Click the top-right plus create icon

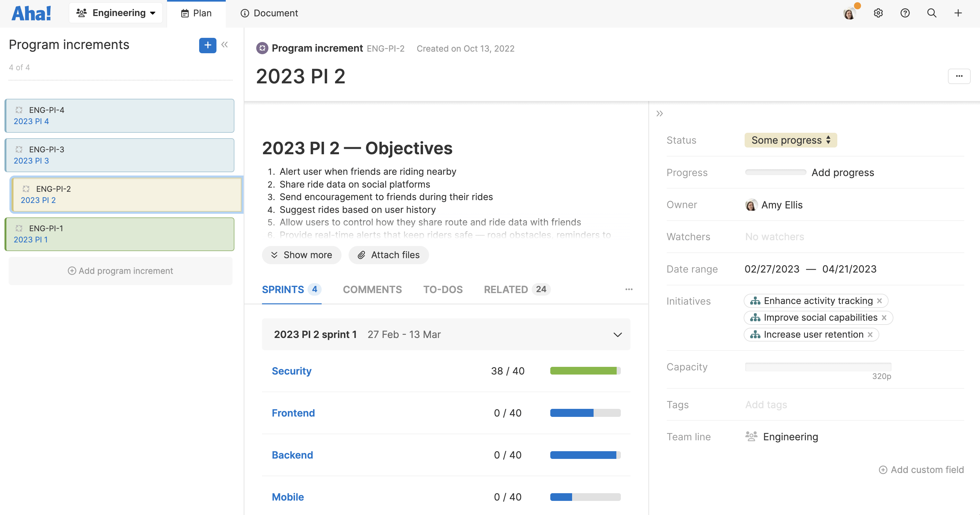(x=958, y=13)
